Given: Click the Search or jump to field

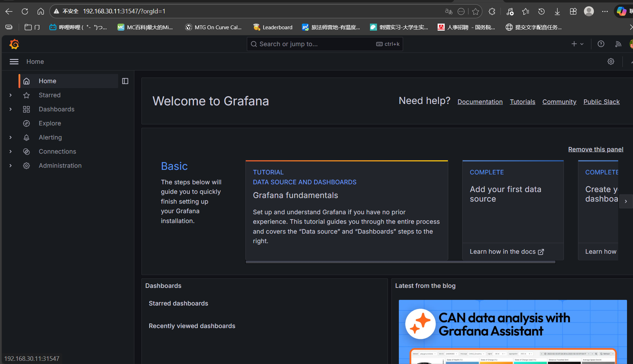Looking at the screenshot, I should (x=325, y=44).
